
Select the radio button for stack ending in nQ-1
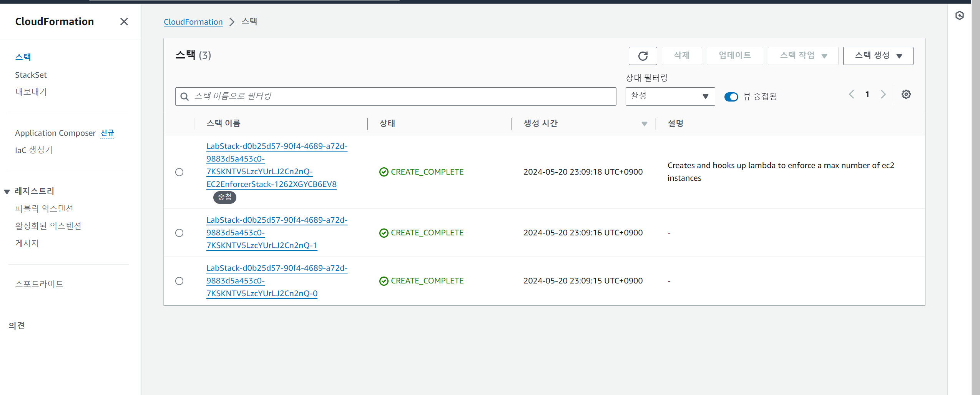point(179,233)
